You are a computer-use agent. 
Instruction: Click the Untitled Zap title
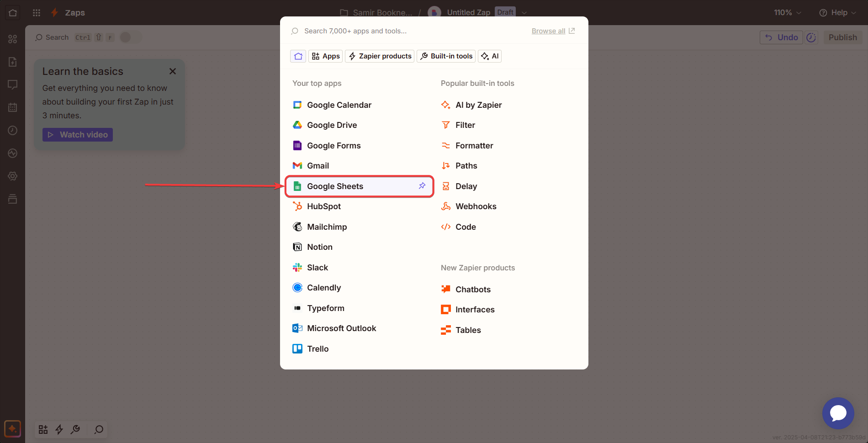click(468, 13)
